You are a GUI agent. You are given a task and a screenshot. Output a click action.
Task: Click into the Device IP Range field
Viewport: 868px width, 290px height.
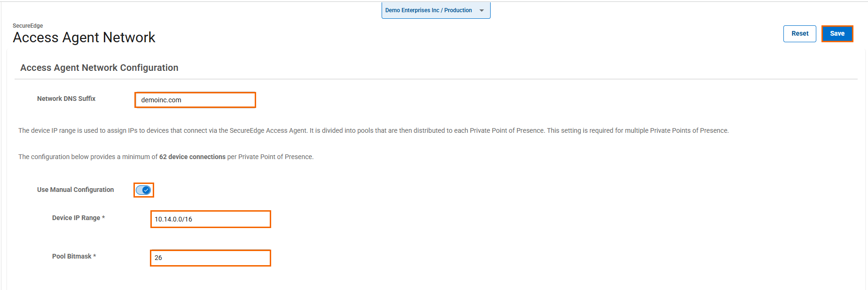tap(211, 219)
